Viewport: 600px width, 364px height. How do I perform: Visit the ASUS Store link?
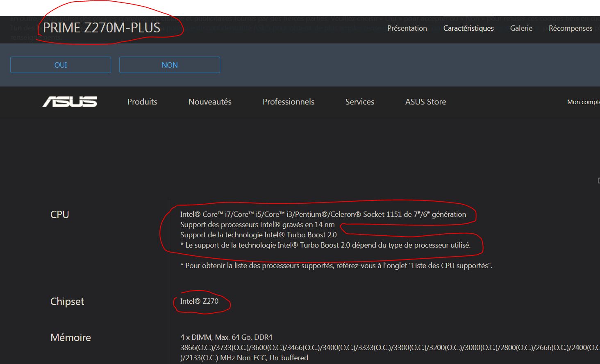(425, 102)
